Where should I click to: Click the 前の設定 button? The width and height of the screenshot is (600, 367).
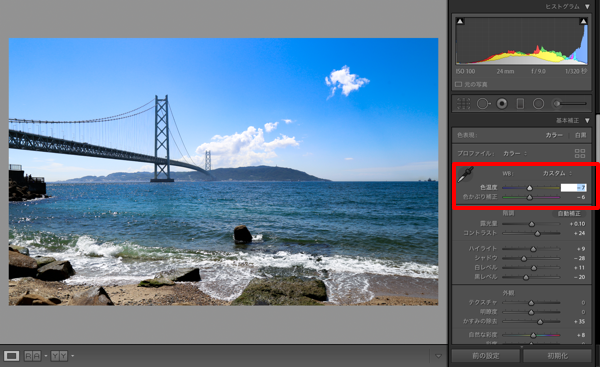[486, 356]
